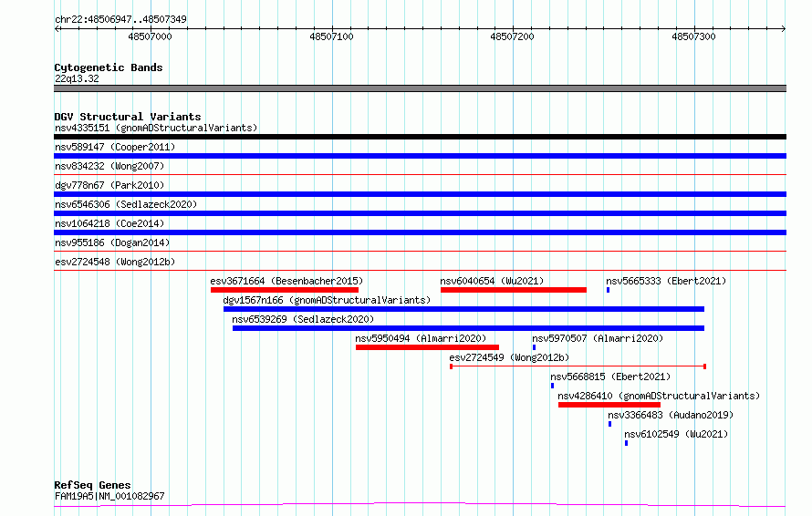Click the 48507300 ruler position

(x=693, y=36)
